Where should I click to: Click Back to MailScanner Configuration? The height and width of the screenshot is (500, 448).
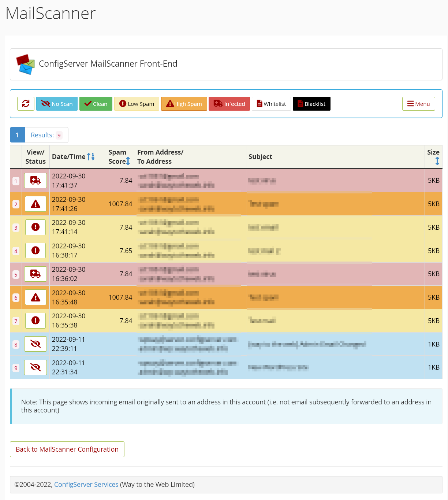coord(67,449)
